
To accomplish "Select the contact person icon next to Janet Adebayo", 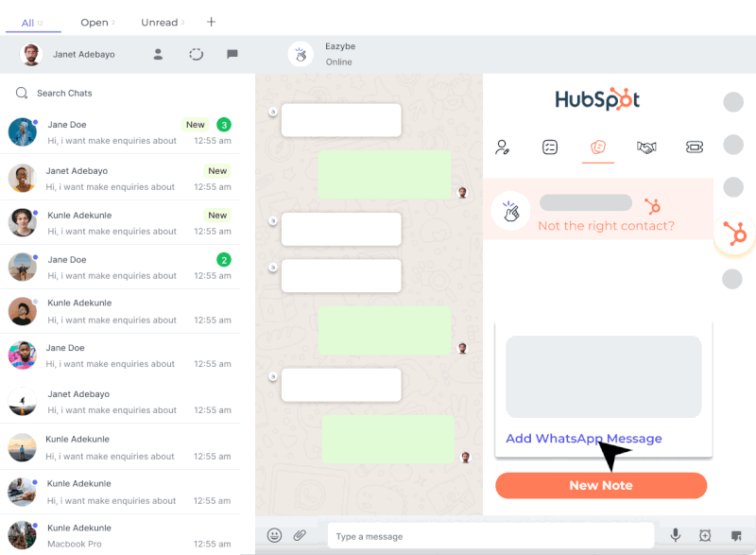I will pos(159,54).
